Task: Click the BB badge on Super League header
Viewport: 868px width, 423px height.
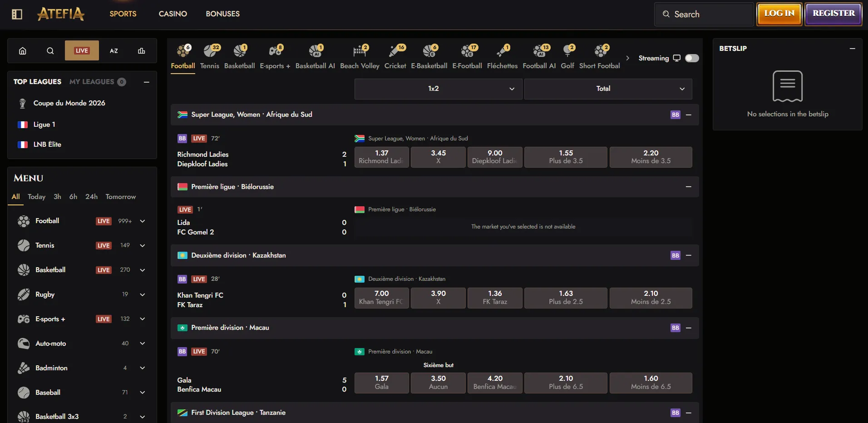Action: click(676, 115)
